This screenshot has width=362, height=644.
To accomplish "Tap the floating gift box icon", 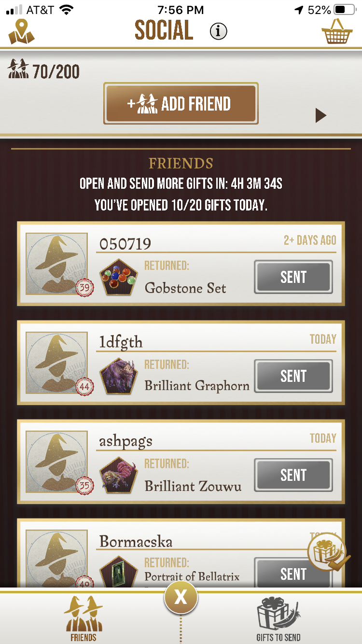I will (x=329, y=553).
